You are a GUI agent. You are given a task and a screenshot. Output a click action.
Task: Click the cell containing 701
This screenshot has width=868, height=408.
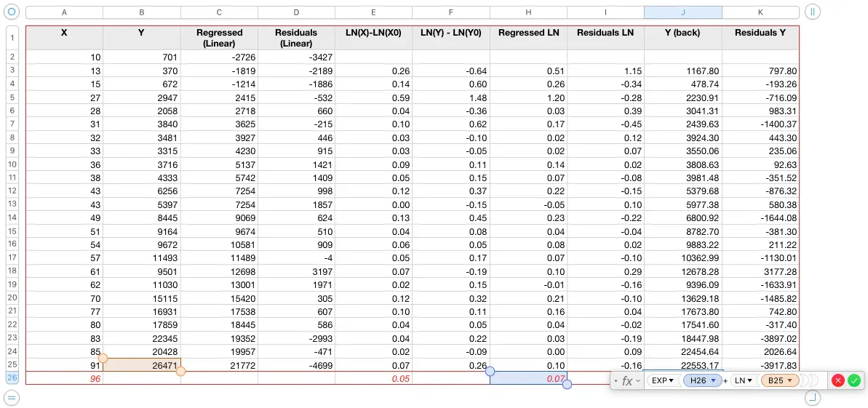(x=142, y=57)
